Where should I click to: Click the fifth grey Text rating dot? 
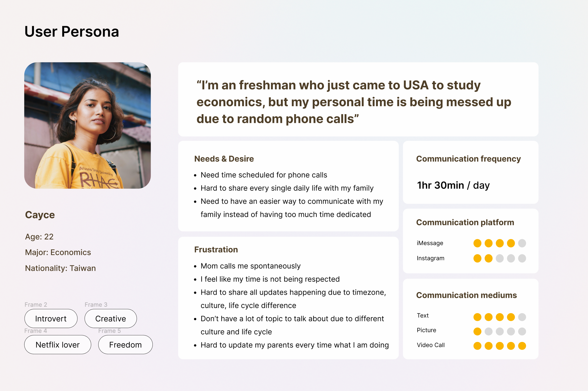522,317
